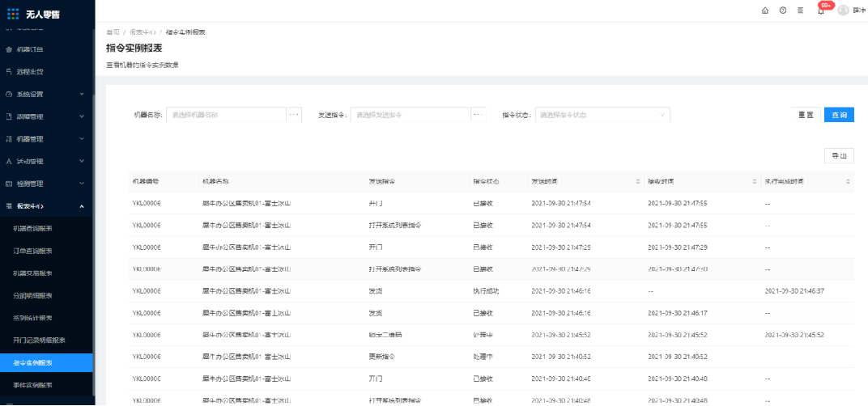
Task: Expand the 活动管理 menu chevron
Action: (82, 162)
